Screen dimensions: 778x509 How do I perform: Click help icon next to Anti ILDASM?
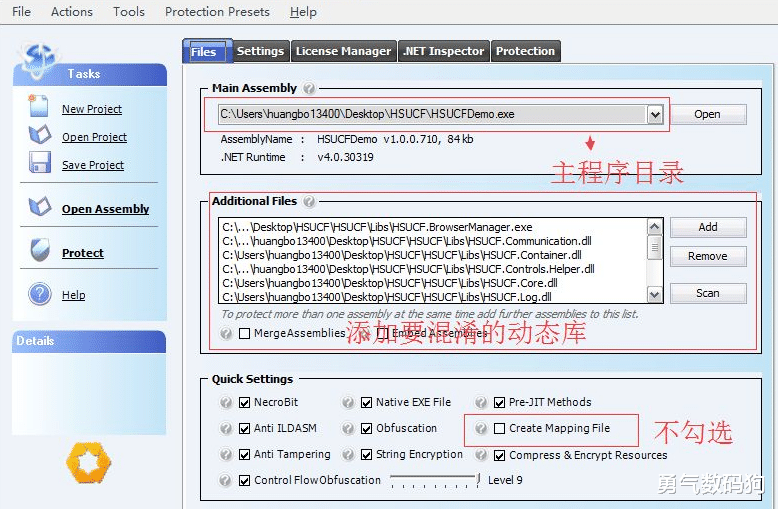tap(226, 428)
